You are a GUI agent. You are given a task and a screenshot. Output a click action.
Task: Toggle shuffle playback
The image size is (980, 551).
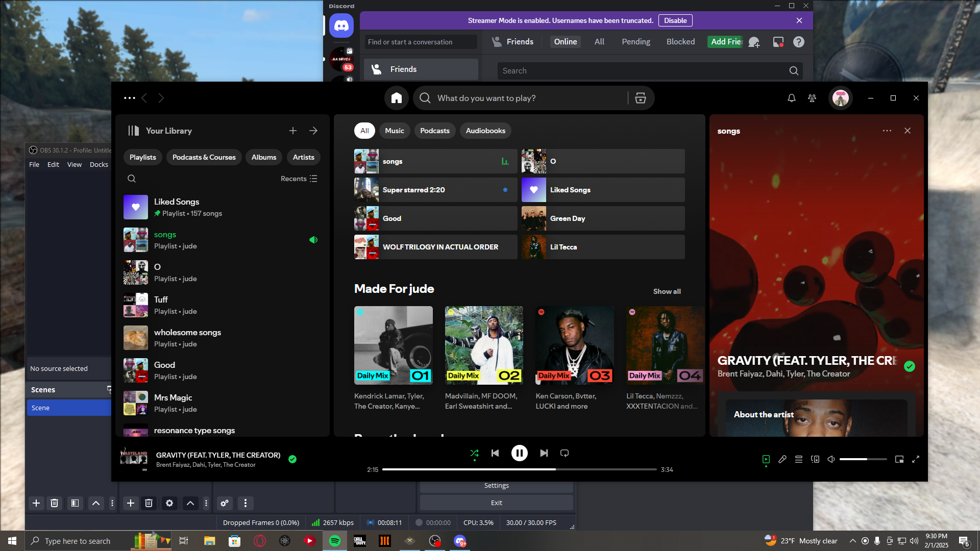point(474,453)
